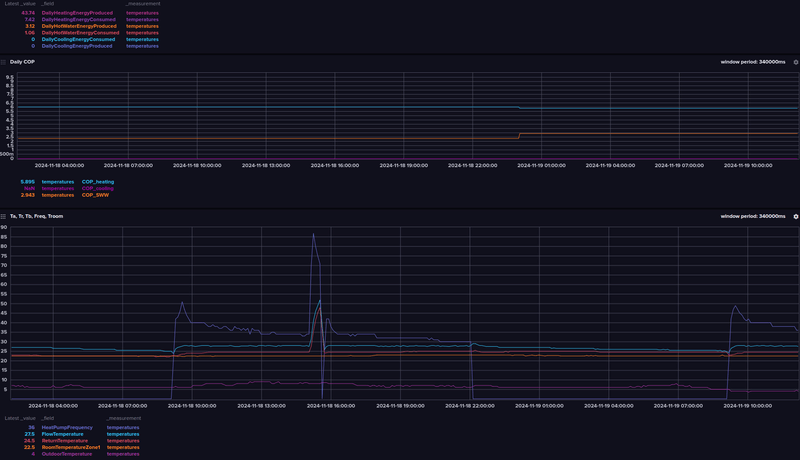Select DailyHeatingEnergyProduced legend entry
Screen dimensions: 800x460
pos(77,13)
